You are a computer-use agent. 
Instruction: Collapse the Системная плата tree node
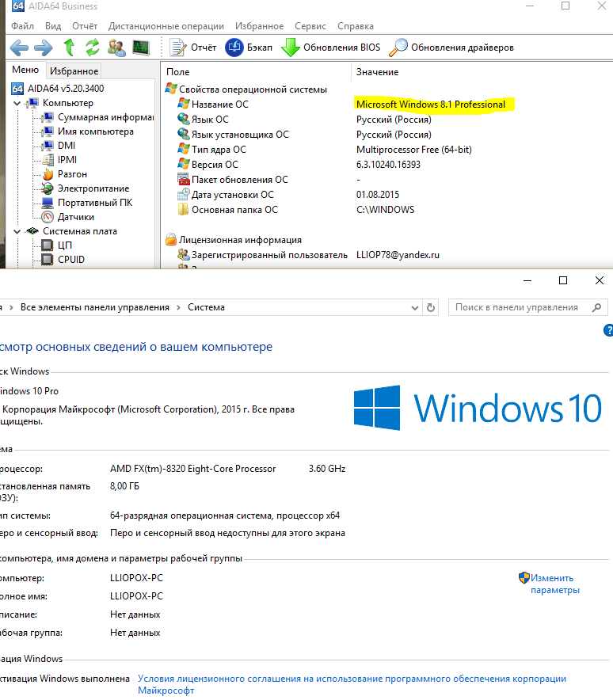coord(17,231)
